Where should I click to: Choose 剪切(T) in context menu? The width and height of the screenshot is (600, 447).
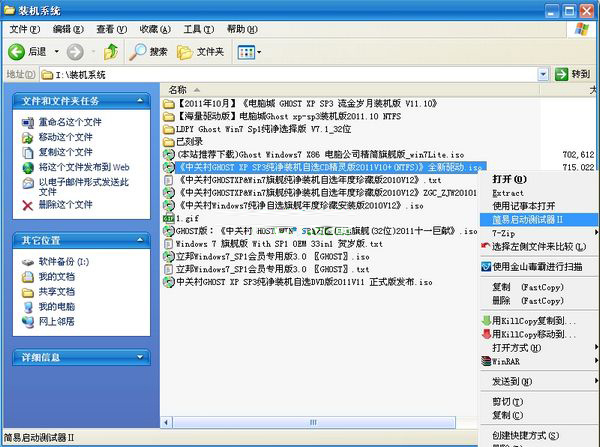(538, 401)
